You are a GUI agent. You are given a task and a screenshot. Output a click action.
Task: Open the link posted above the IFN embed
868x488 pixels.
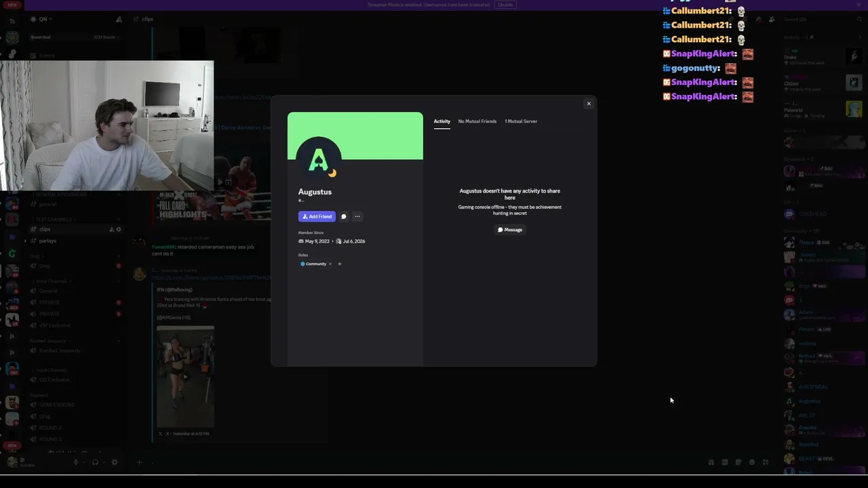tap(210, 277)
